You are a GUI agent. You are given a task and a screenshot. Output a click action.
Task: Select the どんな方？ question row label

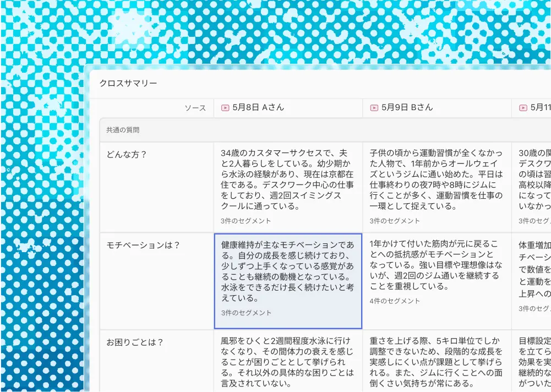click(x=127, y=155)
